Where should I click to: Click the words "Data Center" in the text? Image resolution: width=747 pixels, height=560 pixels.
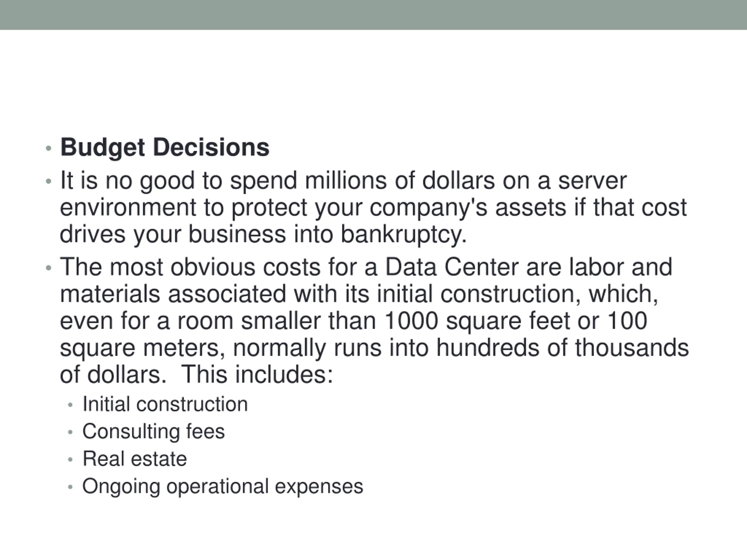tap(451, 267)
